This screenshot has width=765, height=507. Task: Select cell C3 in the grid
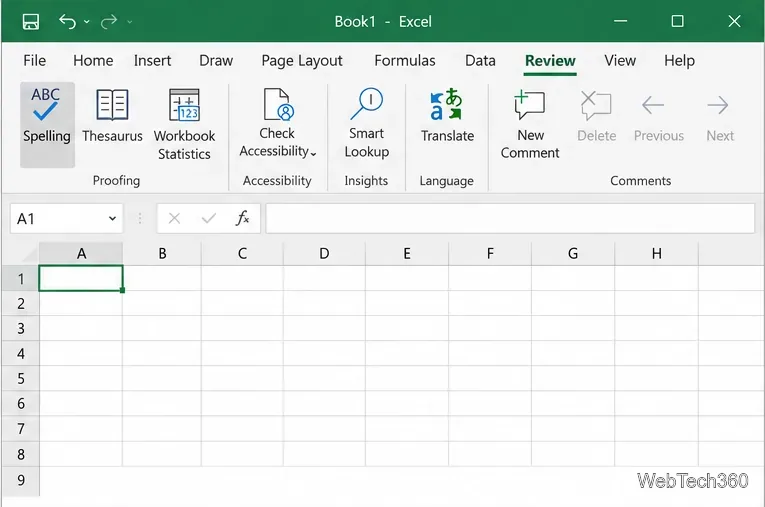242,328
